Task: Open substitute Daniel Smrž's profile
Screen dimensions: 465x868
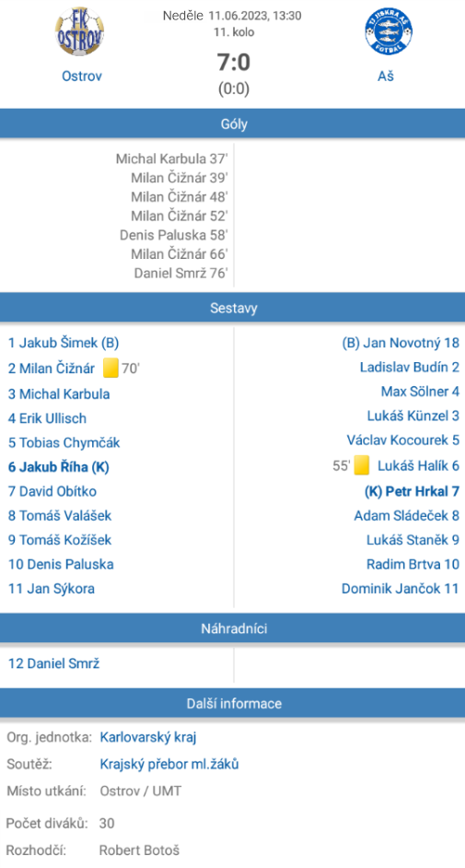Action: tap(53, 663)
